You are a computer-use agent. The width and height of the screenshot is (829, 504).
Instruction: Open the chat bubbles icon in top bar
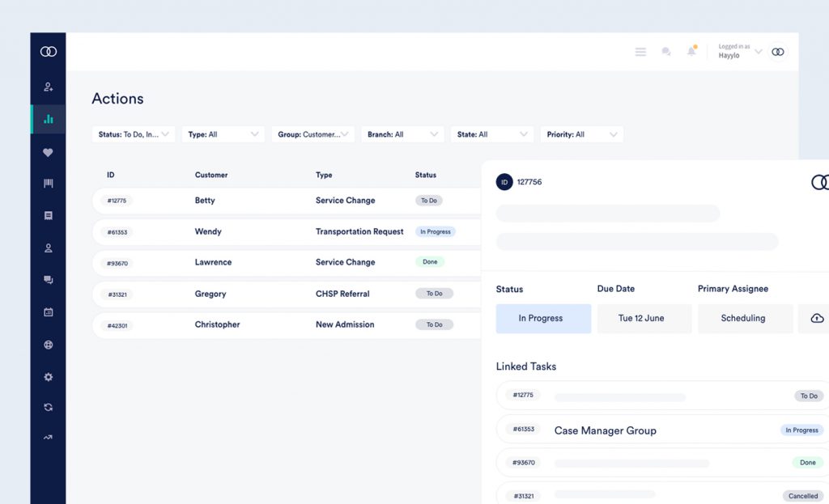pos(666,52)
